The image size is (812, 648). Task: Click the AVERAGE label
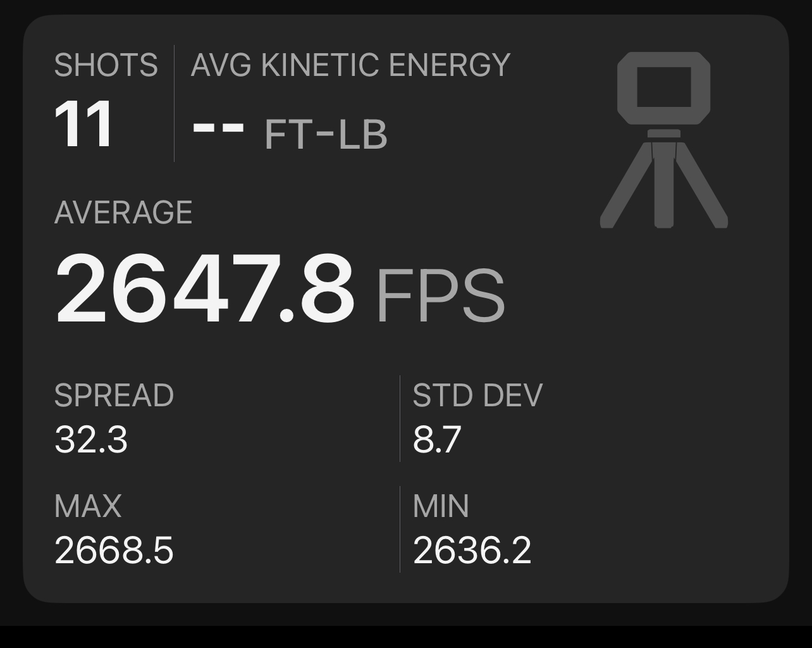pyautogui.click(x=123, y=213)
